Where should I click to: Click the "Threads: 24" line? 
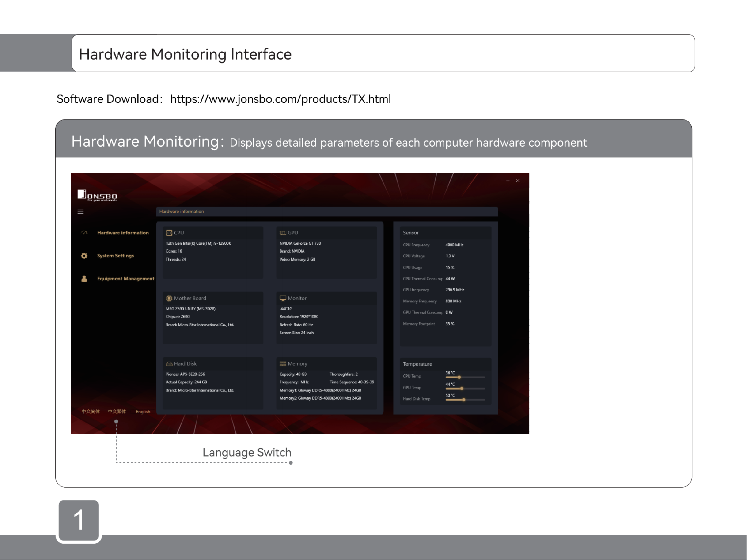pyautogui.click(x=176, y=259)
